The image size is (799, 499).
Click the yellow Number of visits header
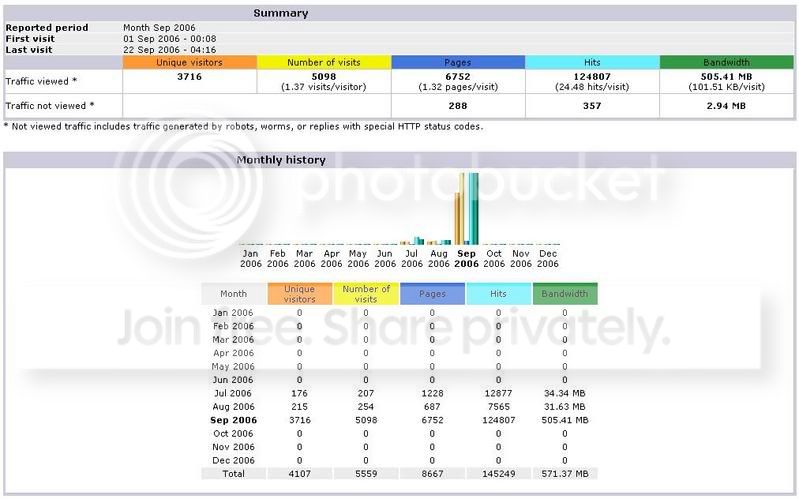click(324, 62)
